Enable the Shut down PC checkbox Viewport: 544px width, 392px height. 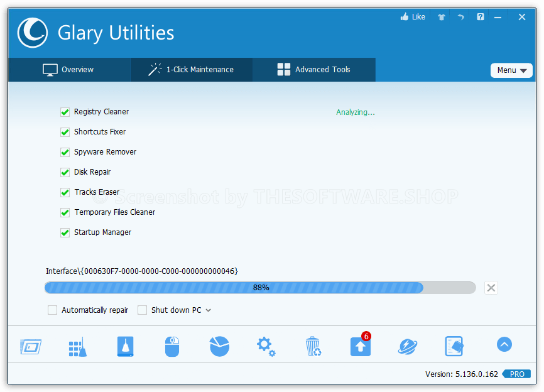(x=142, y=310)
